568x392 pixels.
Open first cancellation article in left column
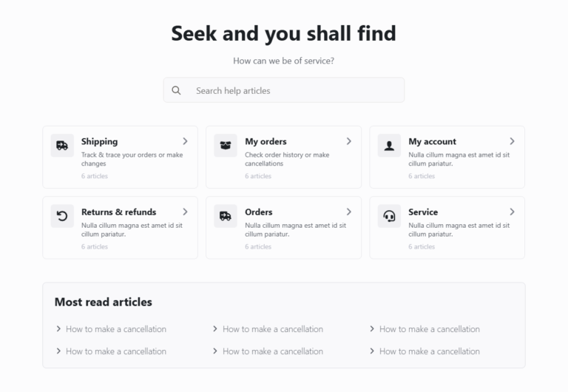point(115,329)
